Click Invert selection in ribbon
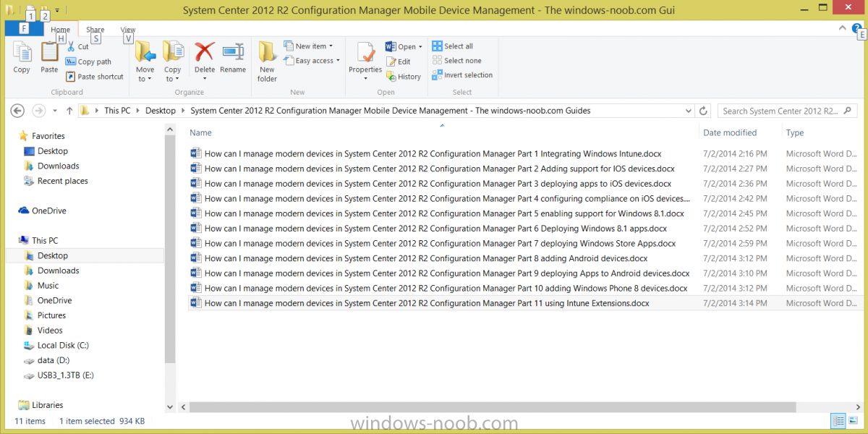Image resolution: width=868 pixels, height=434 pixels. pyautogui.click(x=462, y=75)
